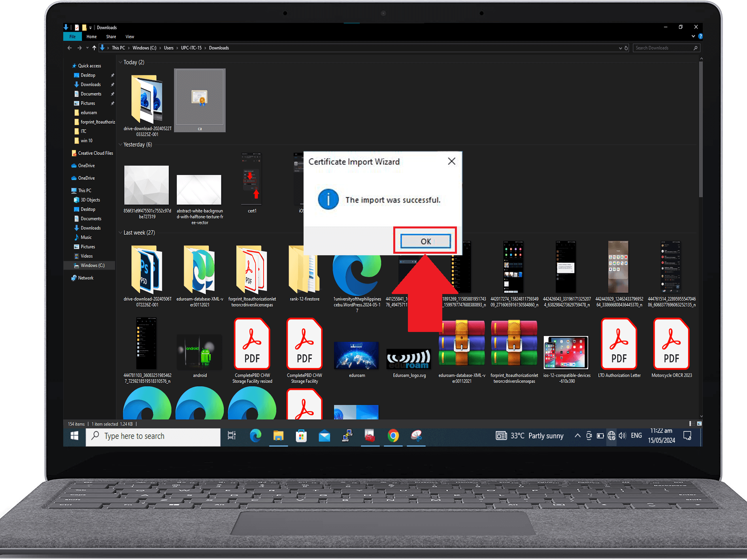Open pinned Desktop under Quick access
This screenshot has width=747, height=560.
(x=88, y=75)
